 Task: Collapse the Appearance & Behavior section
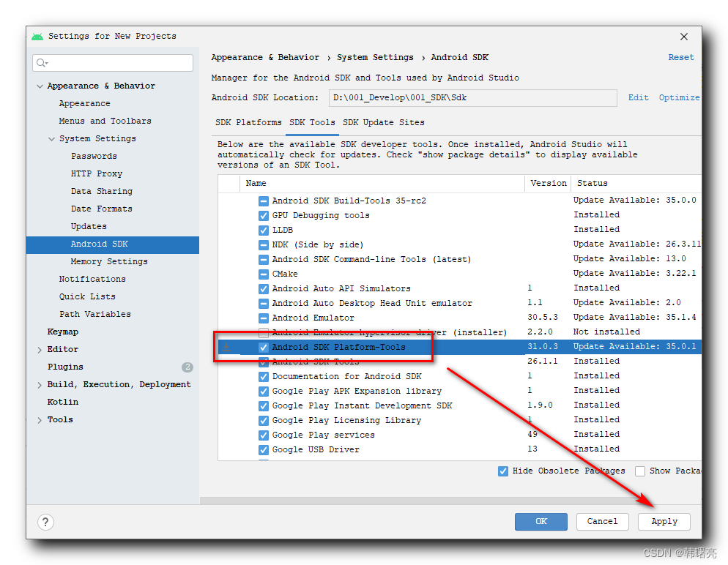[x=40, y=86]
